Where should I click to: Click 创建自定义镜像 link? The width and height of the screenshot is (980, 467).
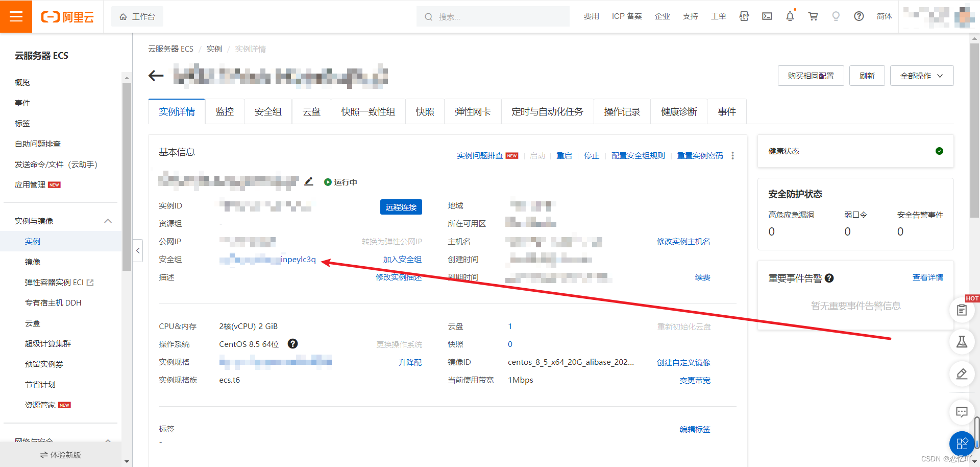683,362
